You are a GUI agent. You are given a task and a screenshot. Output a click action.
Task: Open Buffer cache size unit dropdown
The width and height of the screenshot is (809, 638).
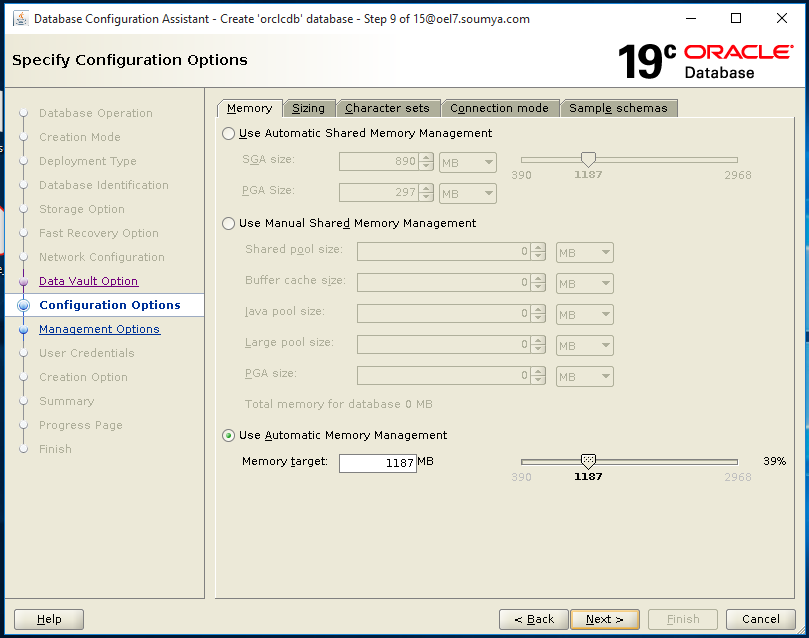[585, 284]
